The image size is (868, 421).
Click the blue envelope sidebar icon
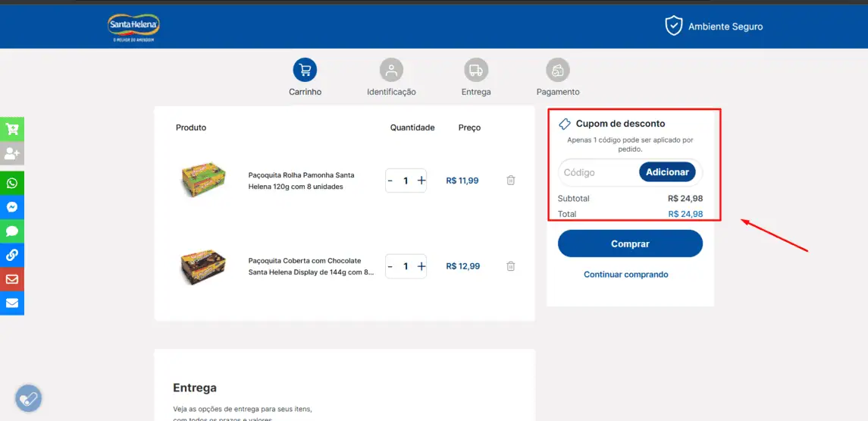pyautogui.click(x=11, y=303)
